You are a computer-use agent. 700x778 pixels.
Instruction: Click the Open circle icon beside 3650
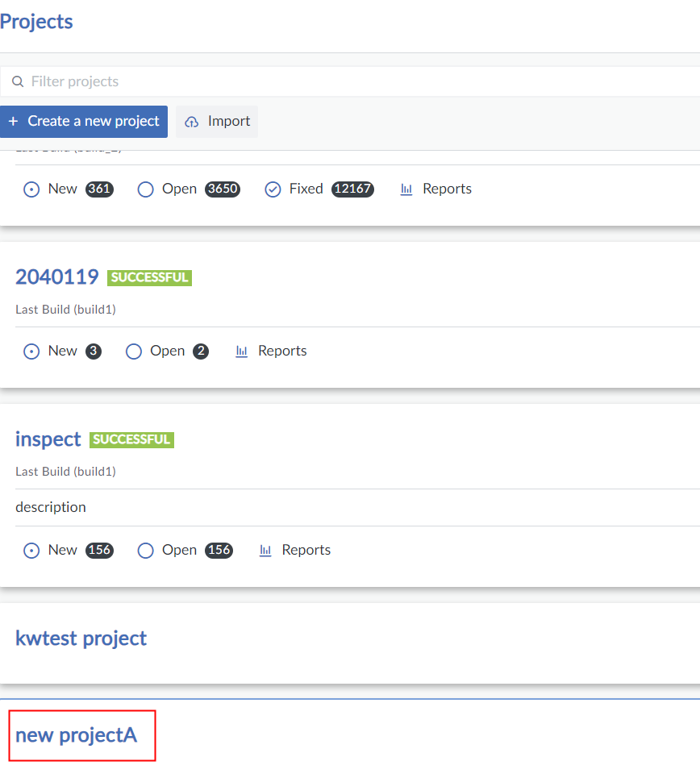(145, 189)
